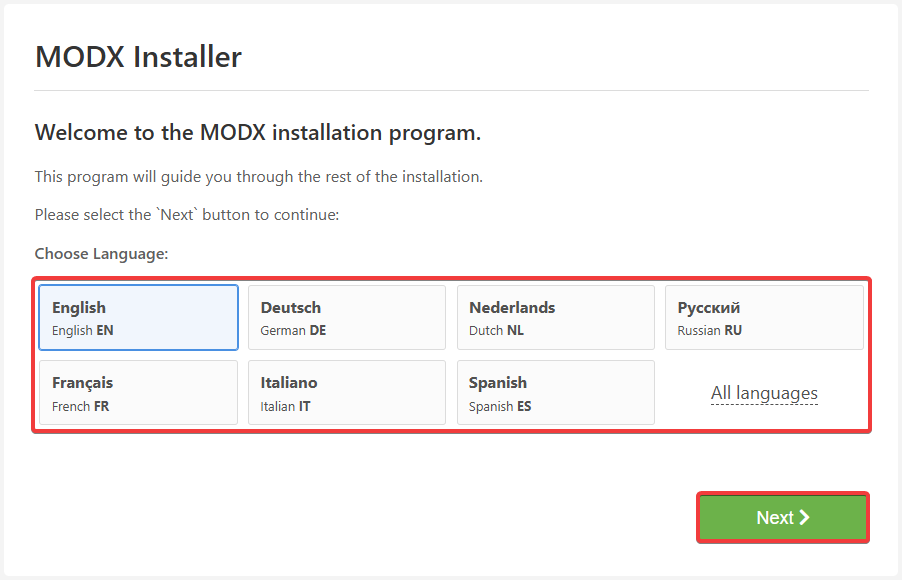Viewport: 902px width, 580px height.
Task: Pick Français as the language
Action: (138, 392)
